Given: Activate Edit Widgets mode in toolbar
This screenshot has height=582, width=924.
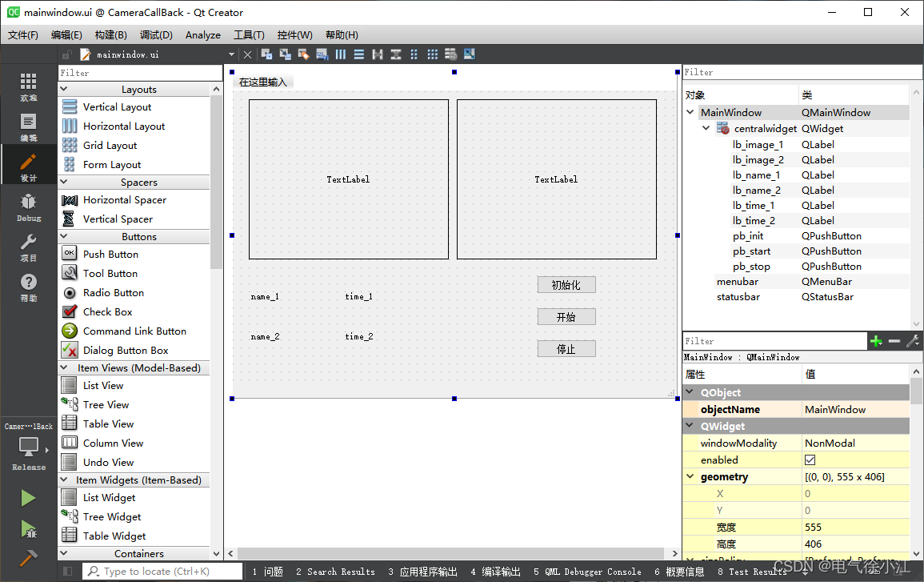Looking at the screenshot, I should 266,54.
